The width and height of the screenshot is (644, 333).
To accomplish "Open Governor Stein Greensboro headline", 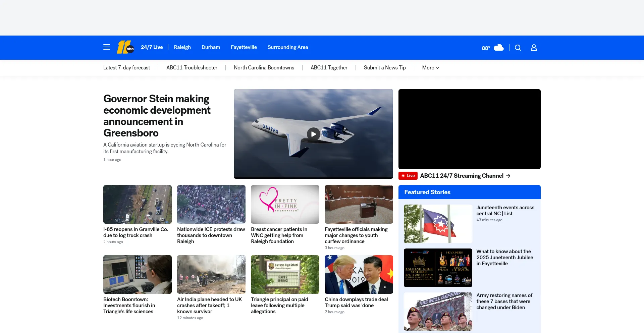I will [x=157, y=116].
